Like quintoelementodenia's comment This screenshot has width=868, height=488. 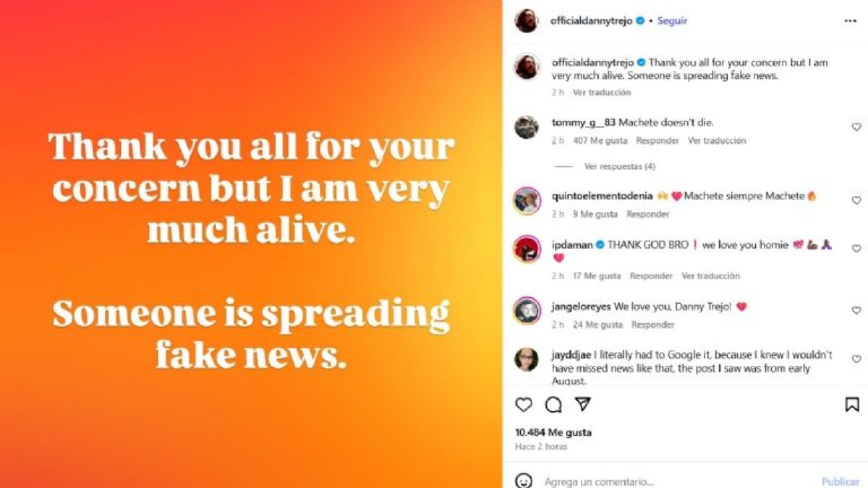(x=856, y=200)
